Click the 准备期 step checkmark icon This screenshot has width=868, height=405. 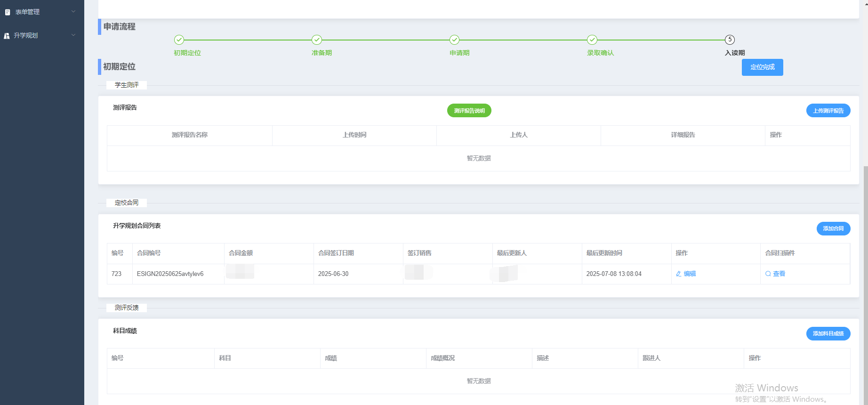tap(317, 40)
